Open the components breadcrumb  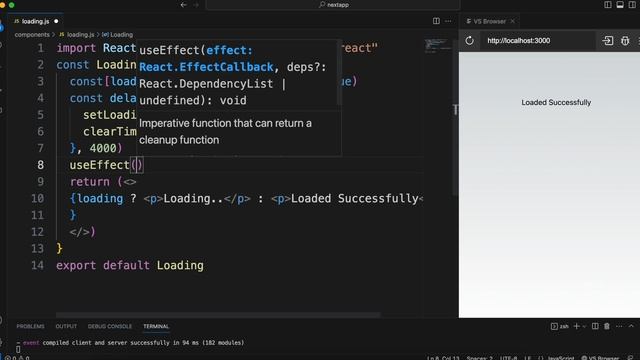(32, 35)
